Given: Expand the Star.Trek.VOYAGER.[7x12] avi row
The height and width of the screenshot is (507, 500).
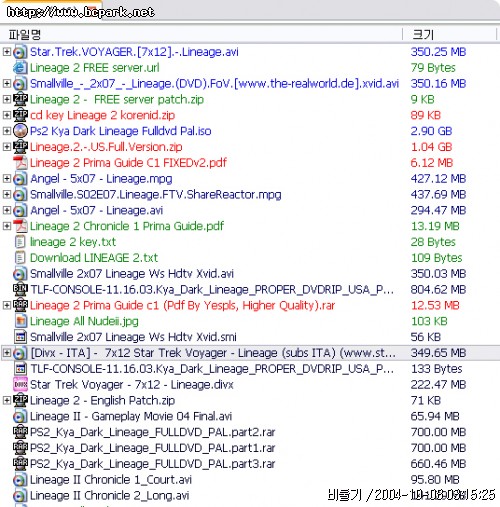Looking at the screenshot, I should click(7, 52).
